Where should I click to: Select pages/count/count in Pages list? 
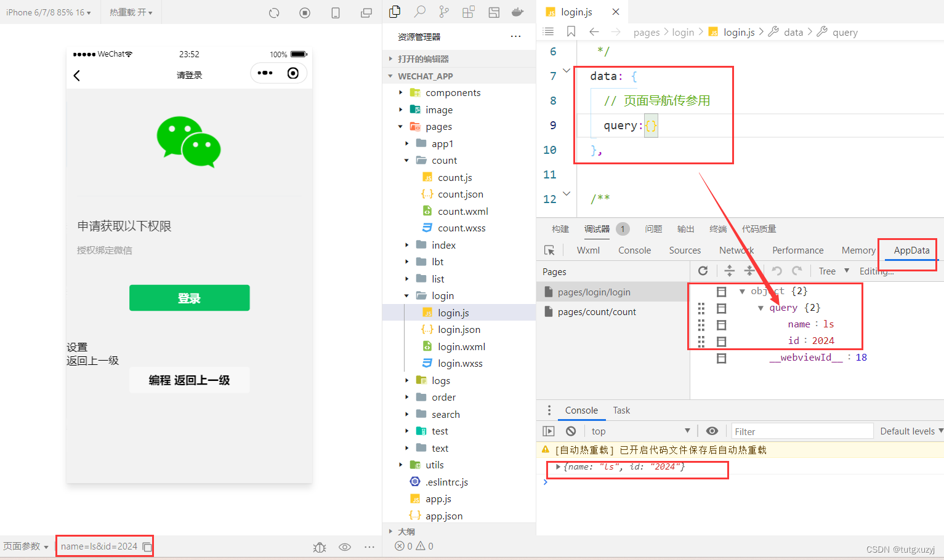click(597, 312)
